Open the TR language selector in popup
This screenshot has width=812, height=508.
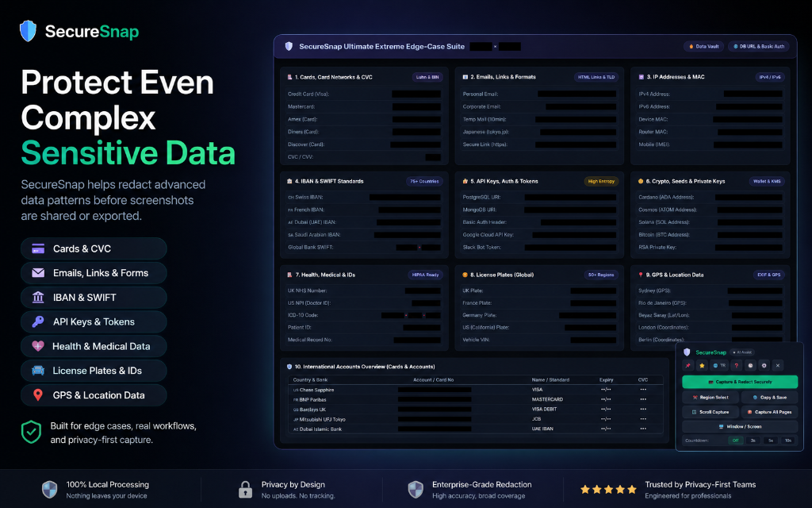pos(719,365)
